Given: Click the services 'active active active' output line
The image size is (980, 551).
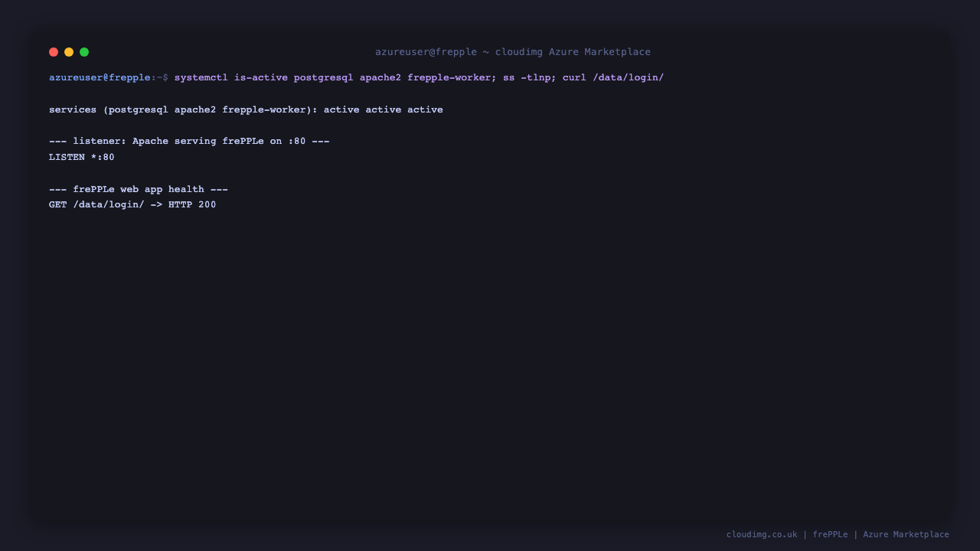Looking at the screenshot, I should tap(246, 109).
